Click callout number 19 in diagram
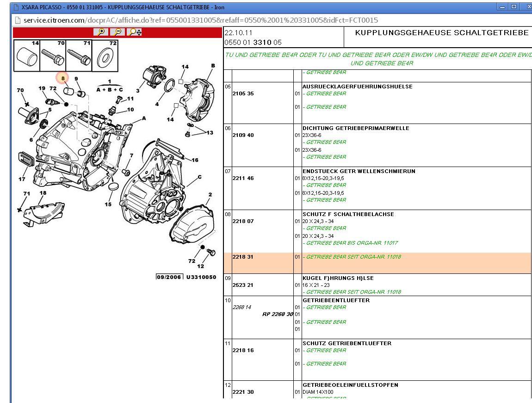This screenshot has height=403, width=532. coord(42,88)
